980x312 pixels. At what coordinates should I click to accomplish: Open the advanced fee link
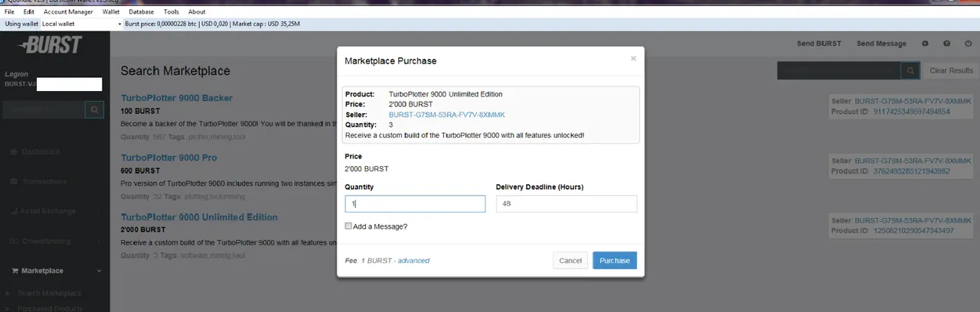[x=413, y=261]
